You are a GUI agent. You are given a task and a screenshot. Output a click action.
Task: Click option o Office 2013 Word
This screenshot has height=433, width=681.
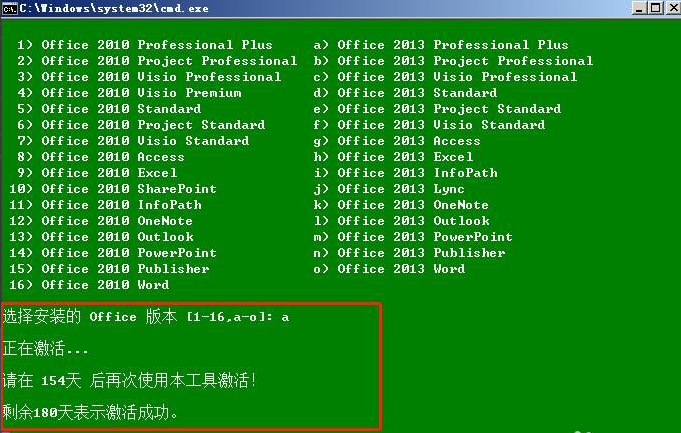coord(401,269)
